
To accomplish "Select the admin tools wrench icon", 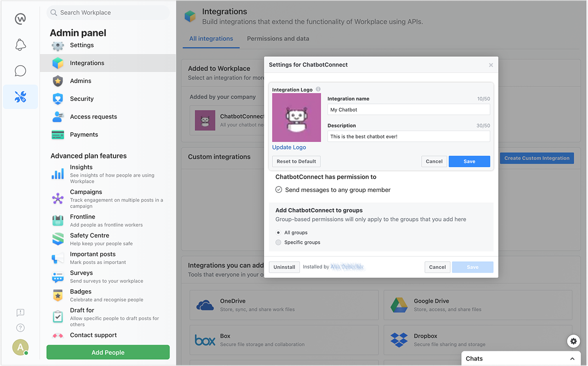I will pyautogui.click(x=20, y=97).
